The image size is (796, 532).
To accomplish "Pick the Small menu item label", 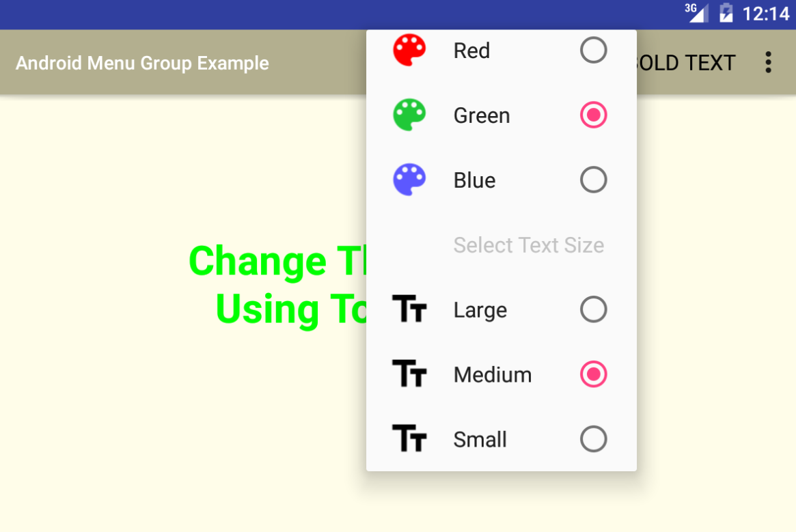I will [x=480, y=439].
